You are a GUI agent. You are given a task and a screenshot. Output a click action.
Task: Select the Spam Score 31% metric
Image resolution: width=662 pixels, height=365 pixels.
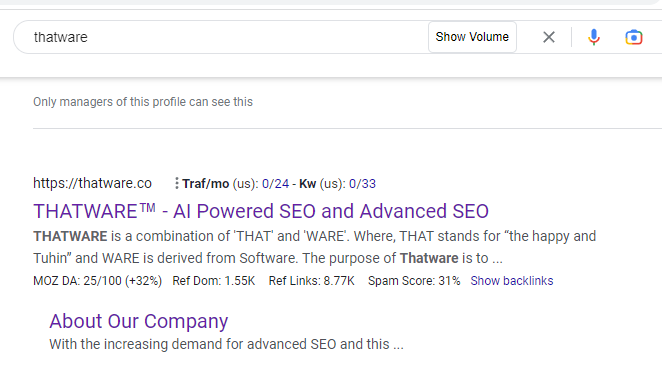coord(414,281)
